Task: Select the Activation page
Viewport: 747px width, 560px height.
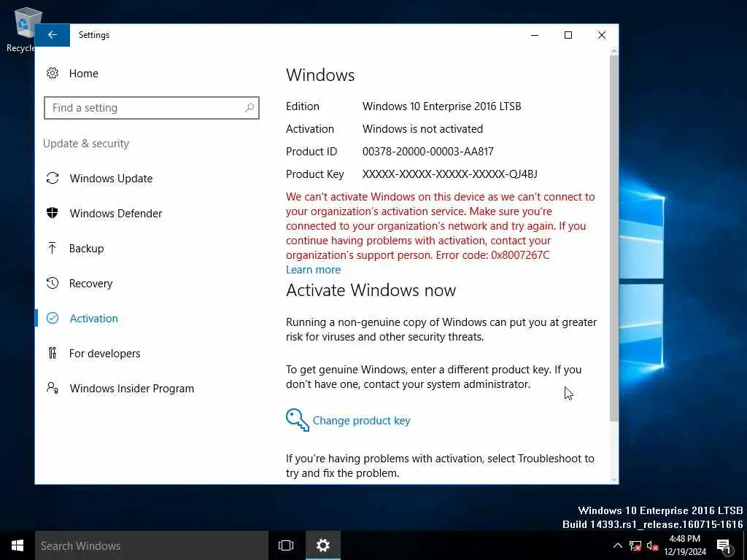Action: click(94, 318)
